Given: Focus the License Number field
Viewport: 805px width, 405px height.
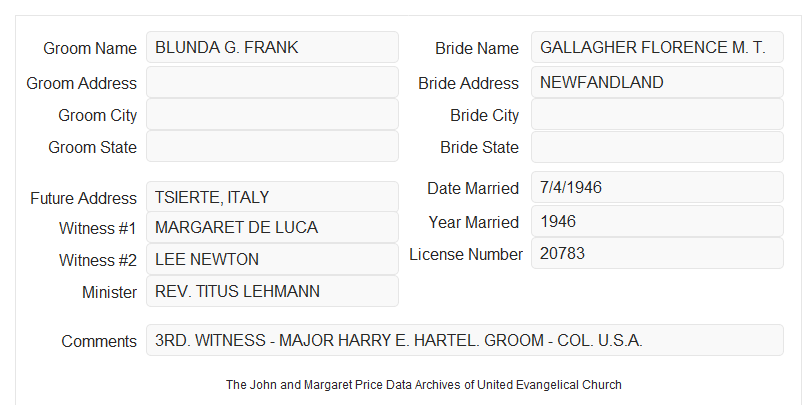Looking at the screenshot, I should pyautogui.click(x=657, y=253).
